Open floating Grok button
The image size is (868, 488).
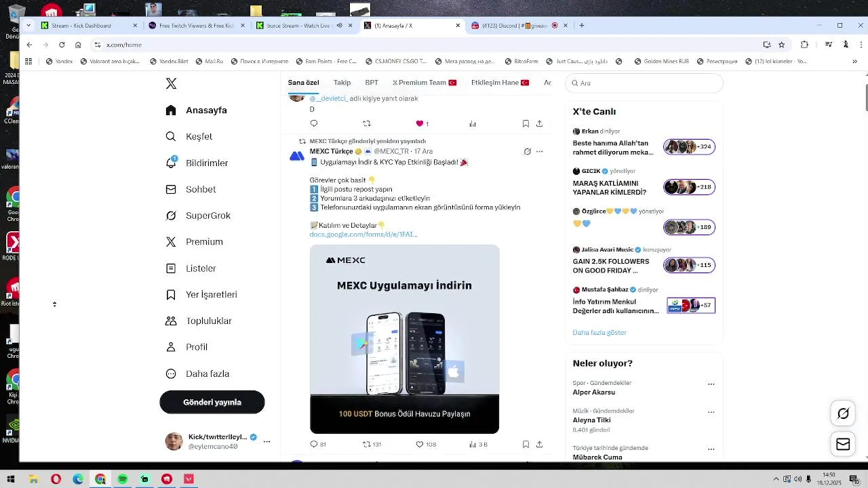click(x=843, y=413)
